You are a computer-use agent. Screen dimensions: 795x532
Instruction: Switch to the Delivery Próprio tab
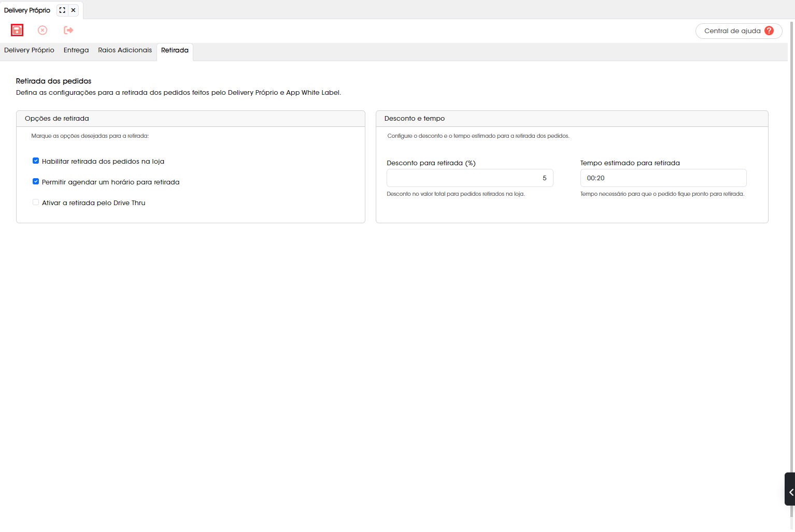point(29,50)
